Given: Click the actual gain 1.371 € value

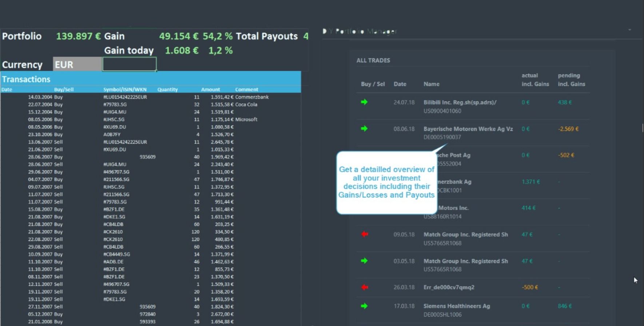Looking at the screenshot, I should pos(531,182).
